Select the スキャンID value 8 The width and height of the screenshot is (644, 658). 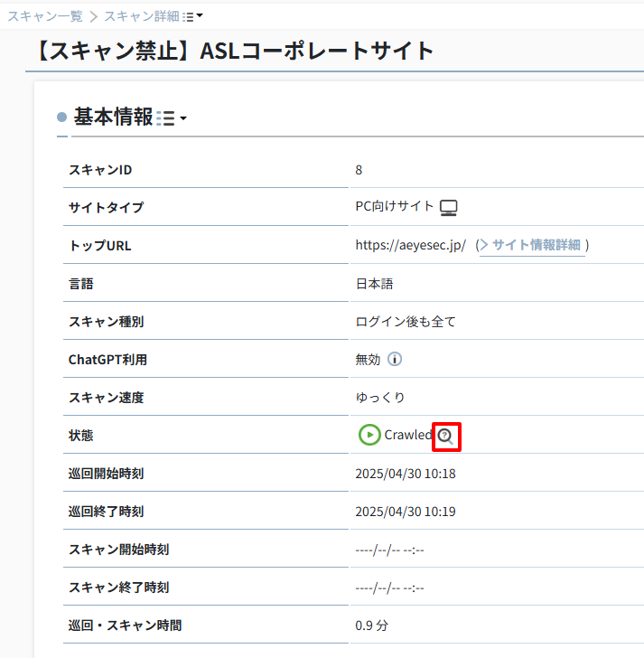click(x=359, y=170)
